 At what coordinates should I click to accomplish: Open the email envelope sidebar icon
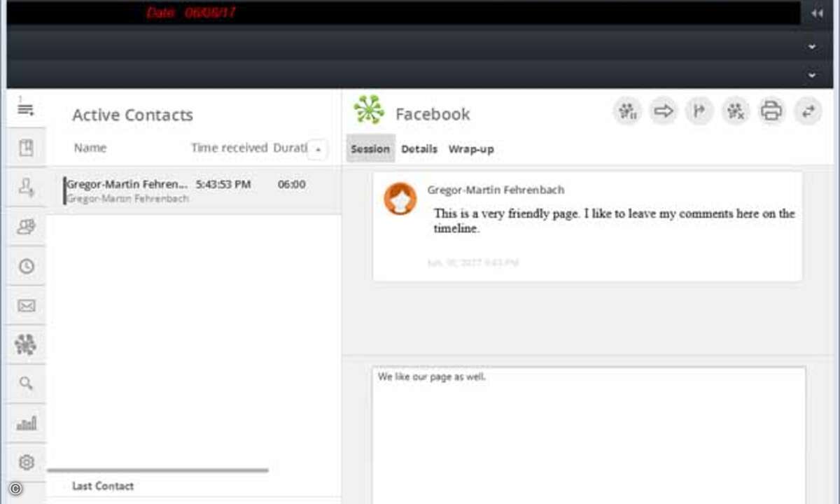point(26,305)
